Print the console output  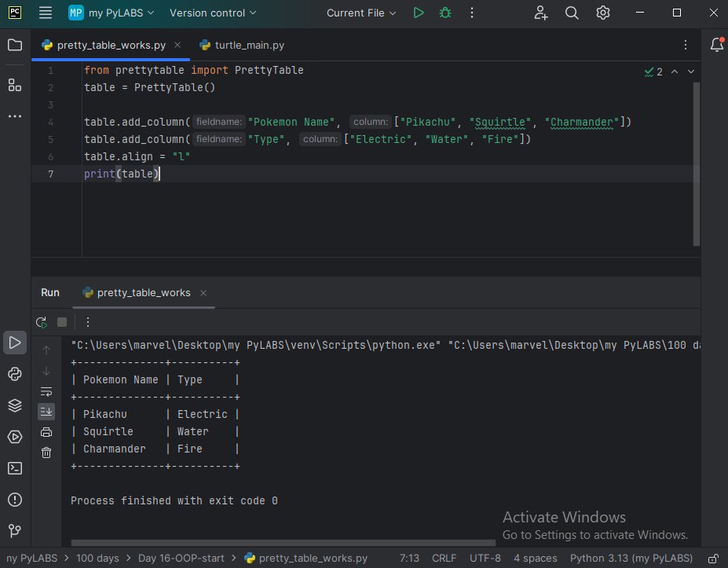coord(46,432)
